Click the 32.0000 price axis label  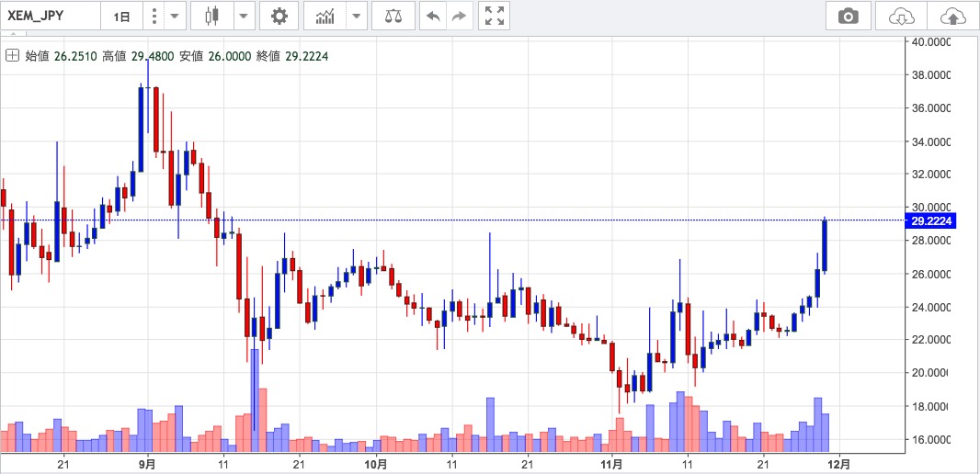[931, 175]
